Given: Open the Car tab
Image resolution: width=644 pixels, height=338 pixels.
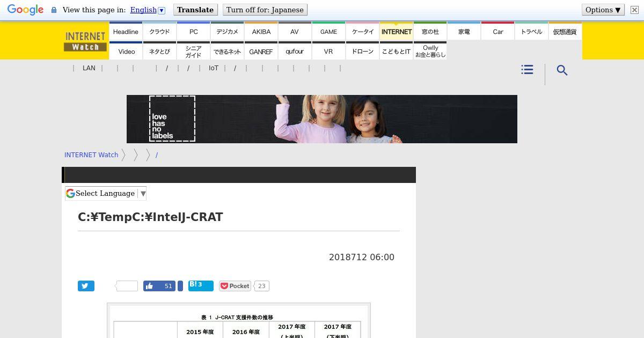Looking at the screenshot, I should (497, 32).
